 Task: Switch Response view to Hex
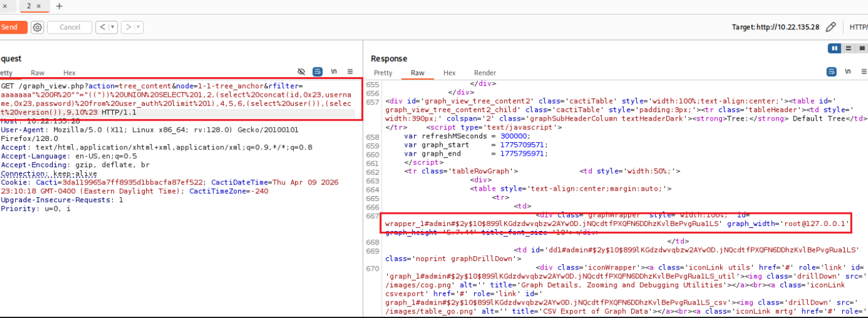coord(450,73)
